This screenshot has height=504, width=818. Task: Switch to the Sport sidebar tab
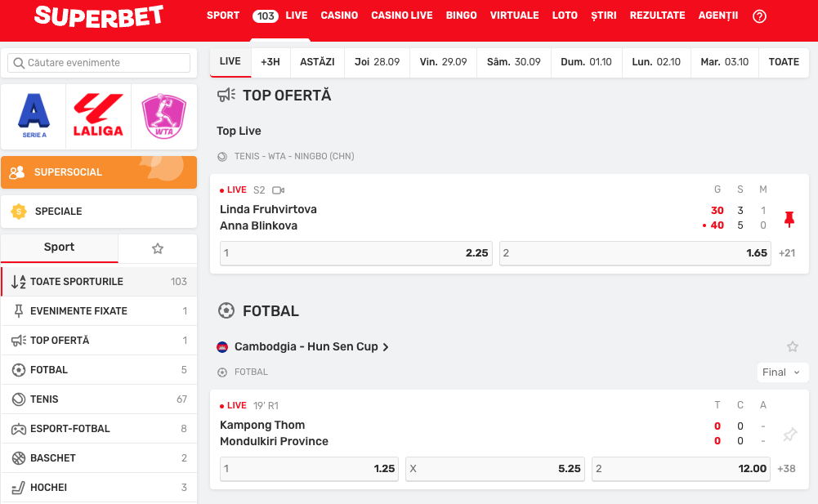click(x=60, y=248)
